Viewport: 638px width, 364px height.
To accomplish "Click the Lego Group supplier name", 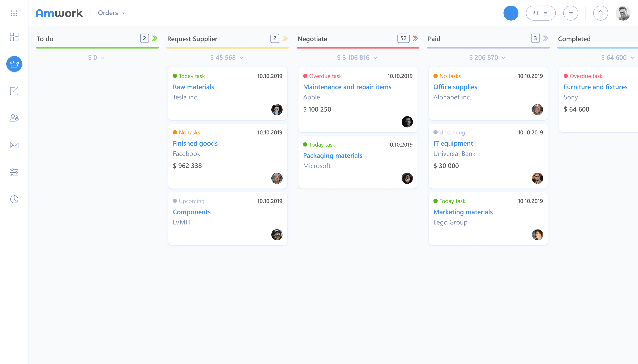I will [450, 222].
